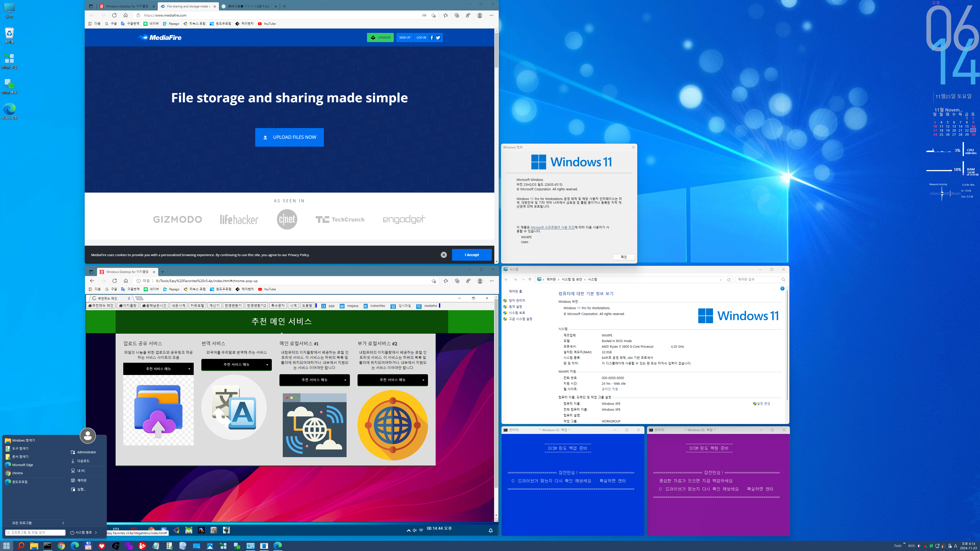Image resolution: width=980 pixels, height=551 pixels.
Task: Click the red magnifier search taskbar icon
Action: pyautogui.click(x=20, y=546)
